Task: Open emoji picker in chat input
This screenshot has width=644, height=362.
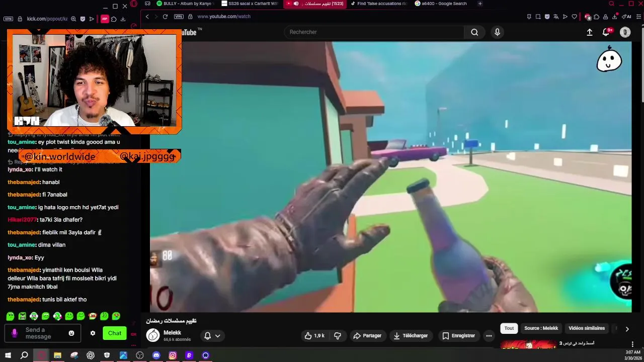Action: coord(71,333)
